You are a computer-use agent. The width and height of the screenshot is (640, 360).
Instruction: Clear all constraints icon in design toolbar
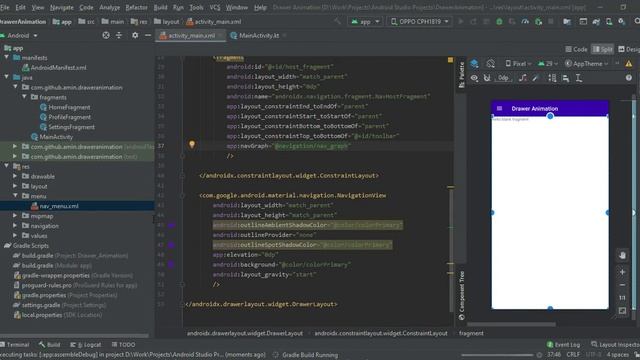pyautogui.click(x=522, y=78)
